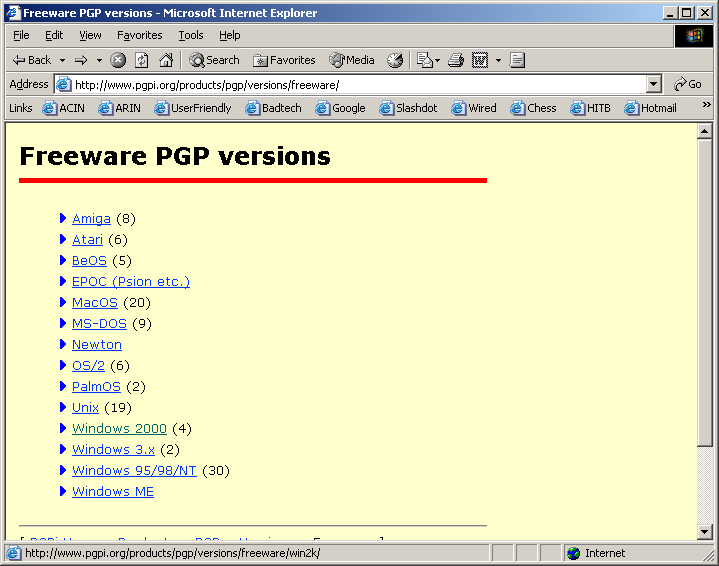719x566 pixels.
Task: Open the Help menu
Action: tap(230, 35)
